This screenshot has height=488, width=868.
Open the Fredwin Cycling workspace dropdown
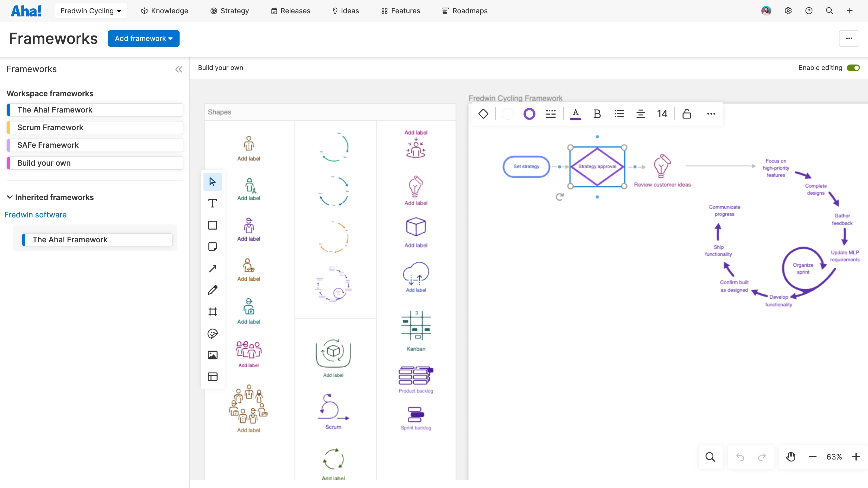tap(91, 11)
